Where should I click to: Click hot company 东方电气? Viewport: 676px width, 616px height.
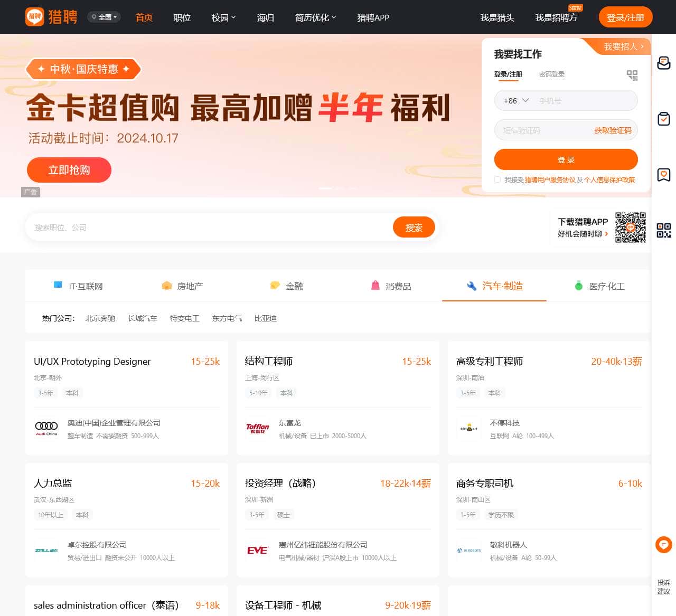coord(227,318)
